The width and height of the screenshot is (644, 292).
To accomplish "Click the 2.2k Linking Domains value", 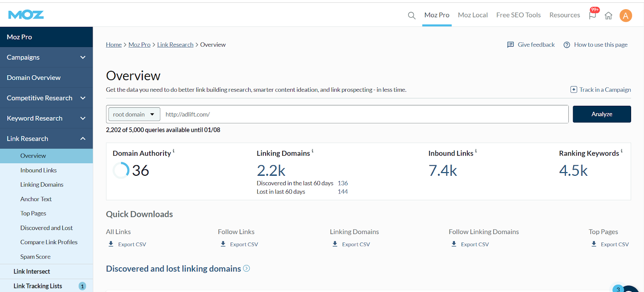I will click(x=271, y=171).
